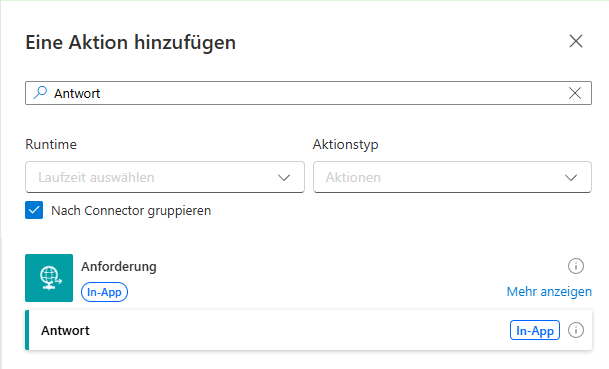Select the Antwort action
The width and height of the screenshot is (609, 369).
click(x=308, y=330)
